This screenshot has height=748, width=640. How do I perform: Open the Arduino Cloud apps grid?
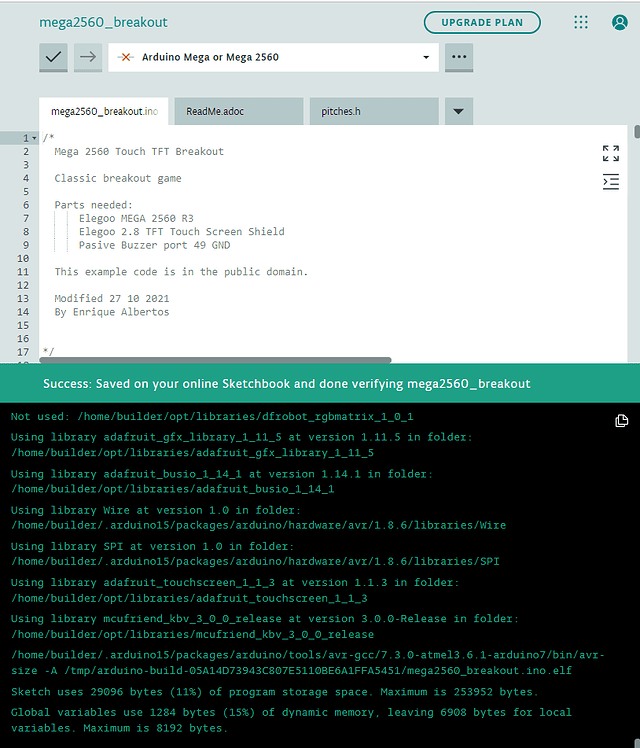click(x=581, y=22)
